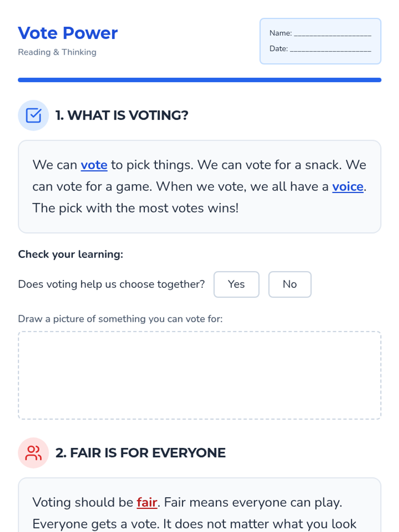Click the "Draw a picture" prompt text
Viewport: 399px width, 532px height.
(120, 319)
